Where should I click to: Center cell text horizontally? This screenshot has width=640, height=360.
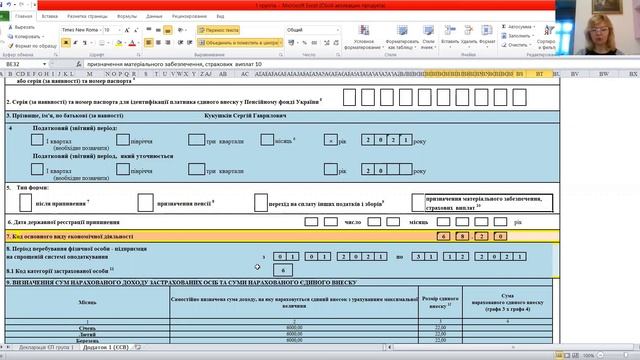[x=158, y=42]
